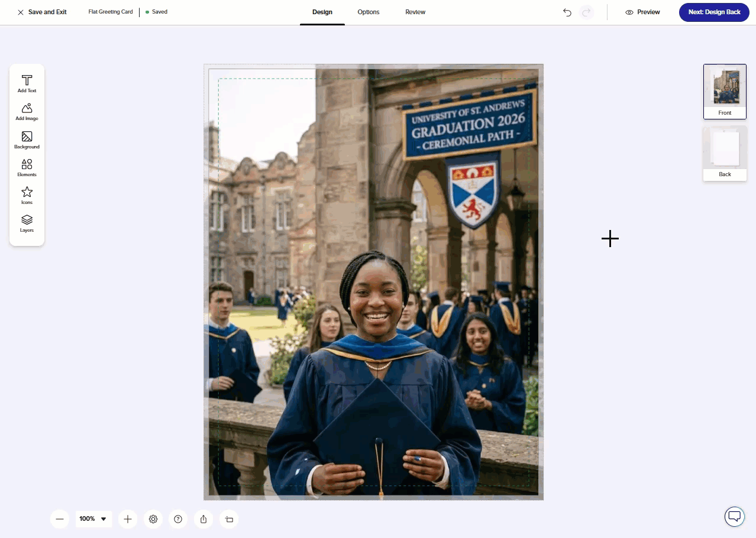The height and width of the screenshot is (538, 756).
Task: Click the share upload icon
Action: pyautogui.click(x=203, y=519)
